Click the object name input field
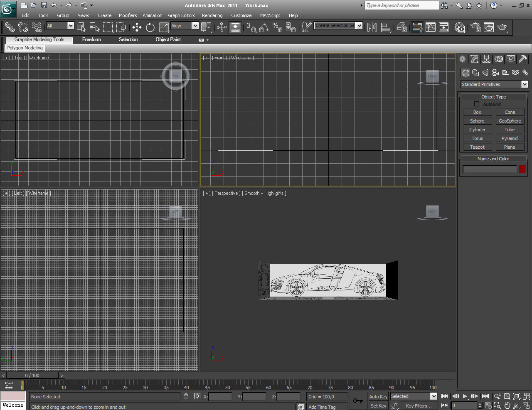The image size is (532, 410). [x=490, y=169]
